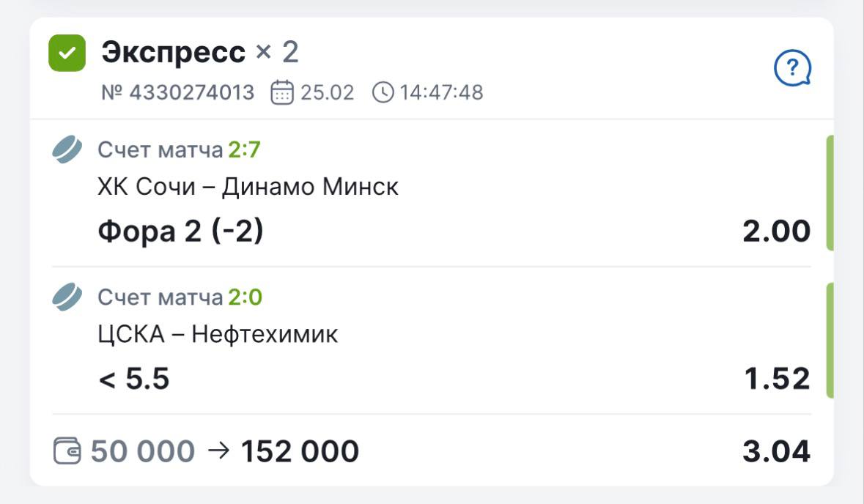Open the ЦСКА – Нефтехимик match
Image resolution: width=864 pixels, height=504 pixels.
[218, 335]
